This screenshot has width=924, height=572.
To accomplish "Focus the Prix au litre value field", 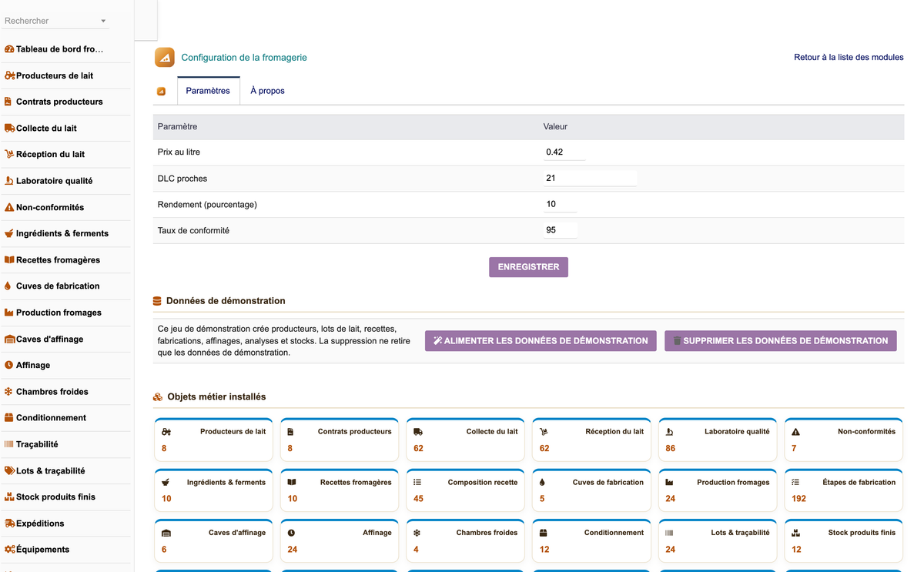I will [x=564, y=152].
